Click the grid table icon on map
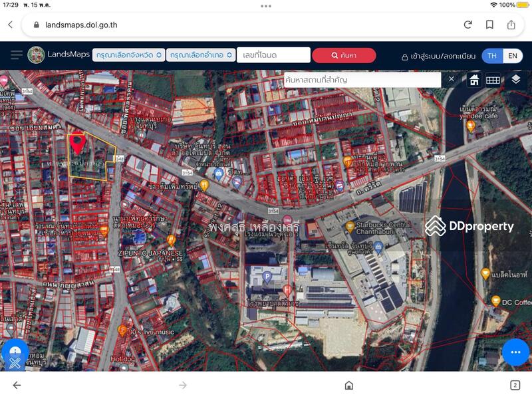 coord(493,80)
